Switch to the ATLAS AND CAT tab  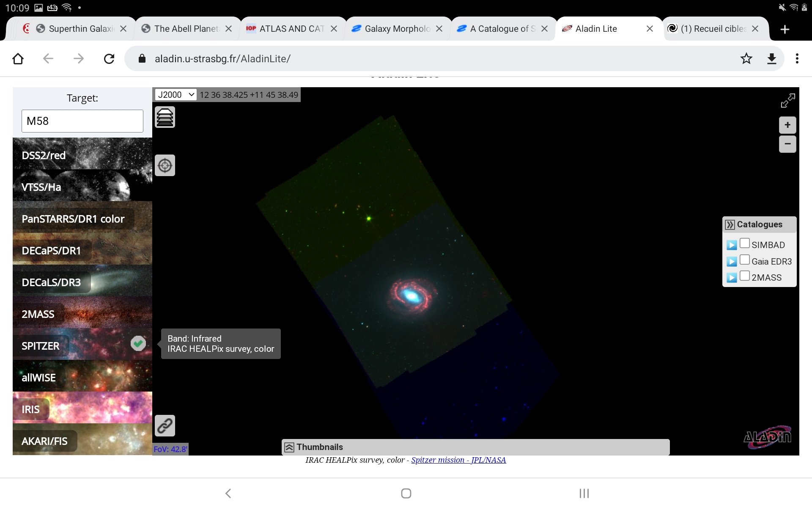[x=292, y=29]
